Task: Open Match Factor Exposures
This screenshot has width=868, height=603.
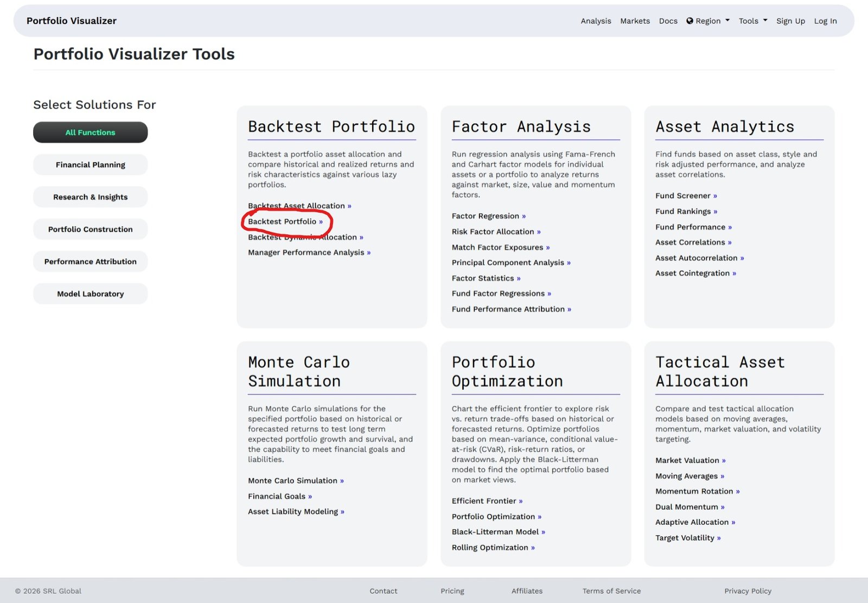Action: pos(501,247)
